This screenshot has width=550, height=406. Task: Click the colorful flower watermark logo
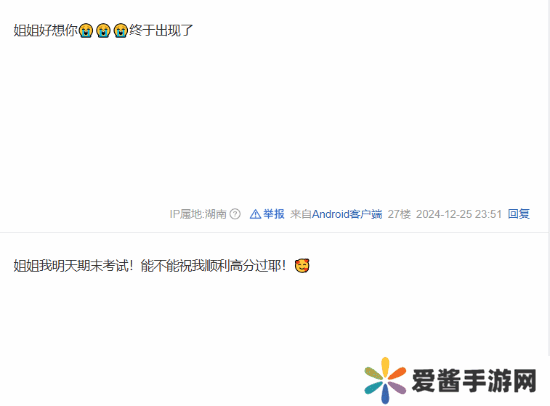[385, 380]
